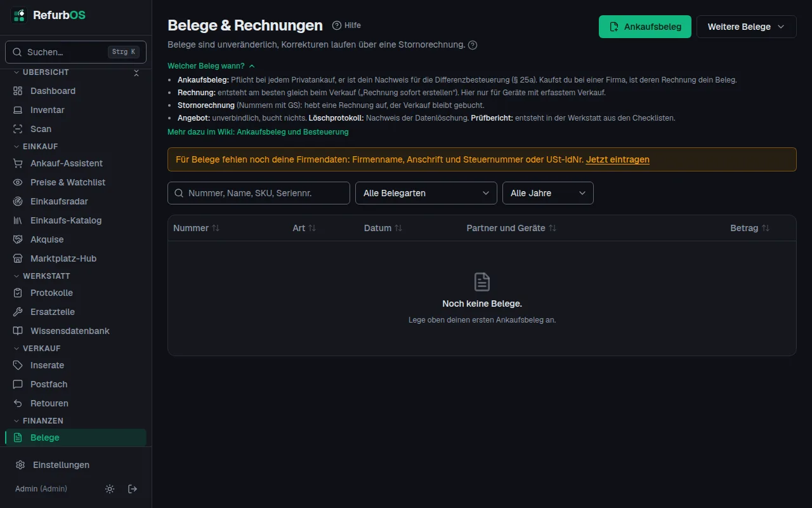Follow the 'Jetzt eintragen' link
812x508 pixels.
pos(618,159)
